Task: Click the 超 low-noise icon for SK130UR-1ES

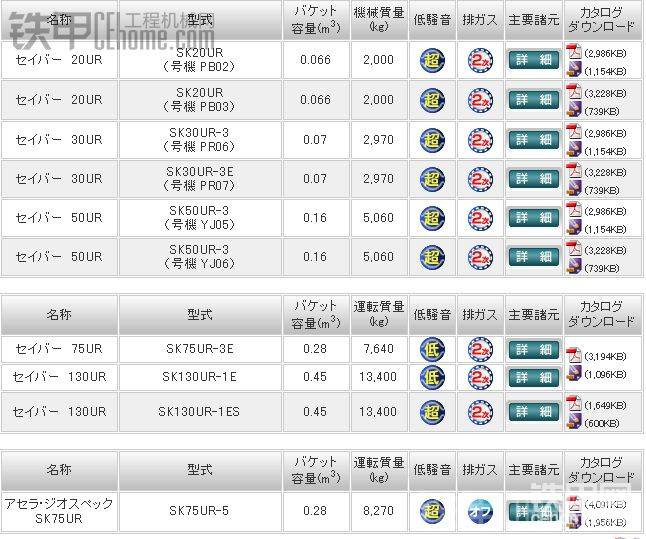Action: pyautogui.click(x=432, y=412)
